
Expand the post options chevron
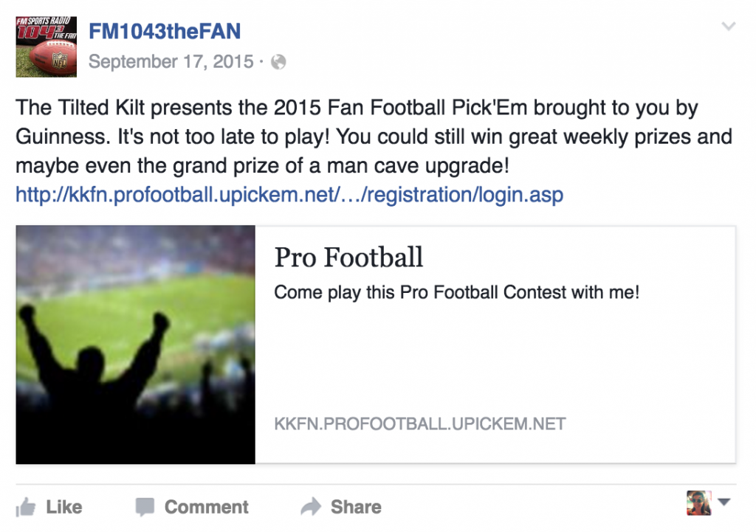click(729, 27)
